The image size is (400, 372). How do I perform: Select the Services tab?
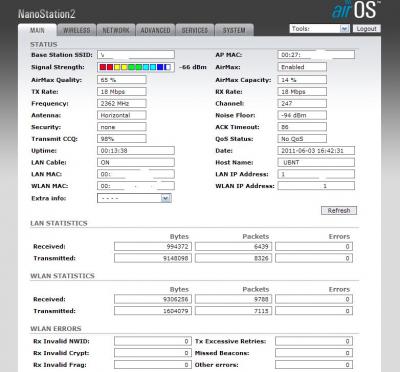click(x=195, y=30)
